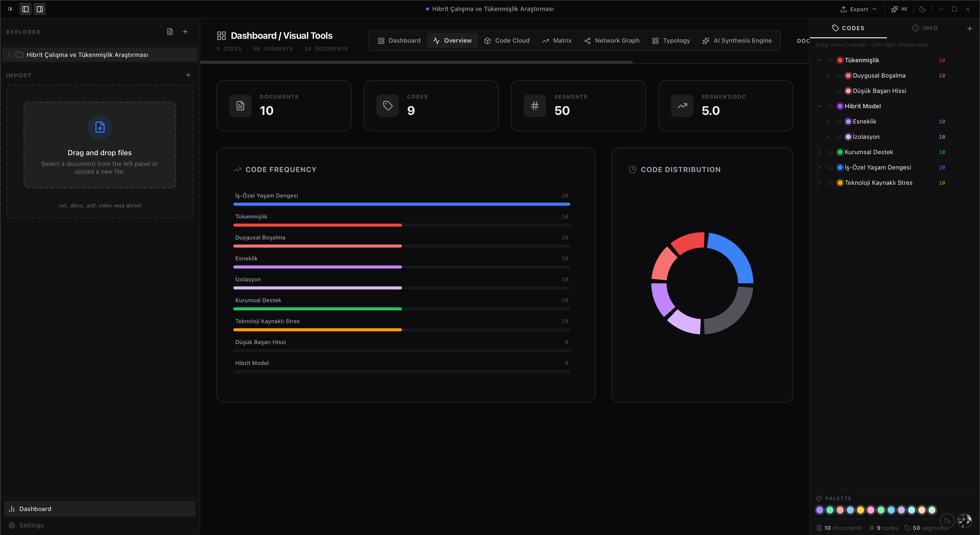Open the Export dropdown
This screenshot has height=535, width=980.
click(858, 9)
